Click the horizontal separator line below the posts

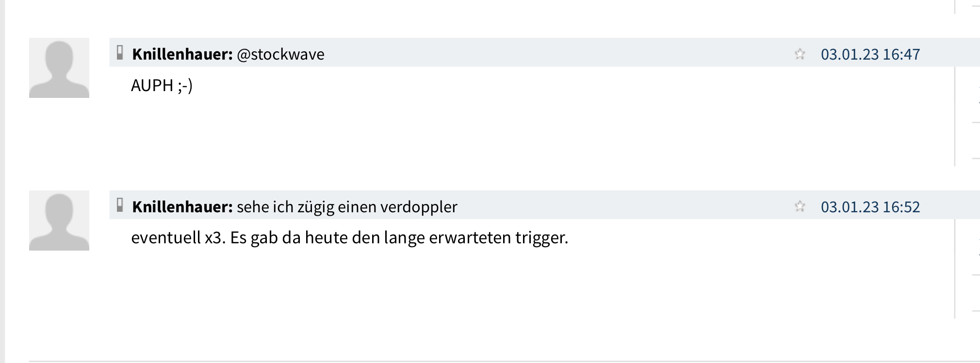click(x=485, y=361)
